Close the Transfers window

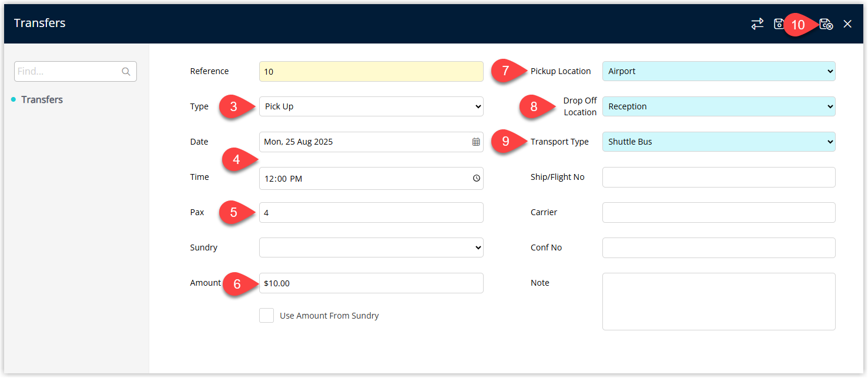[x=847, y=24]
